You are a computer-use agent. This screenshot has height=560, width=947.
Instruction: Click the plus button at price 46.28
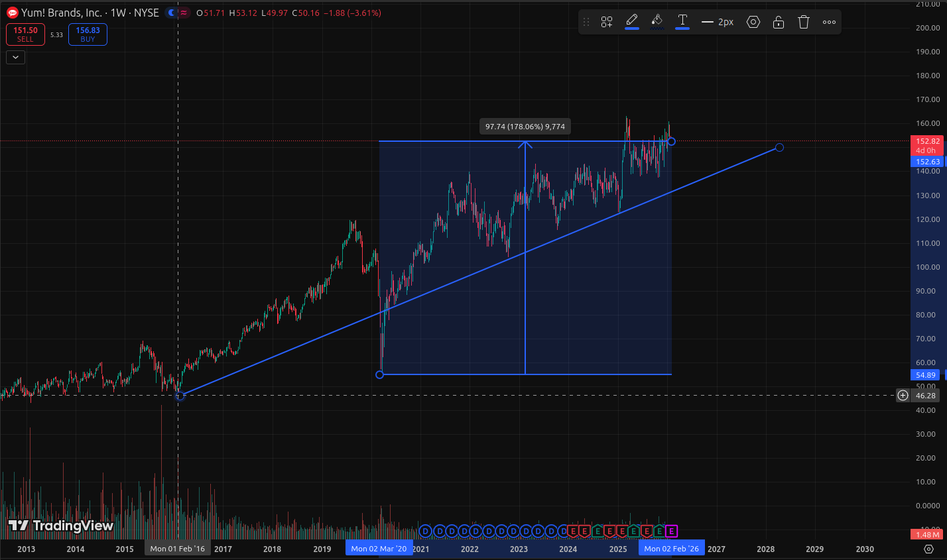point(903,396)
